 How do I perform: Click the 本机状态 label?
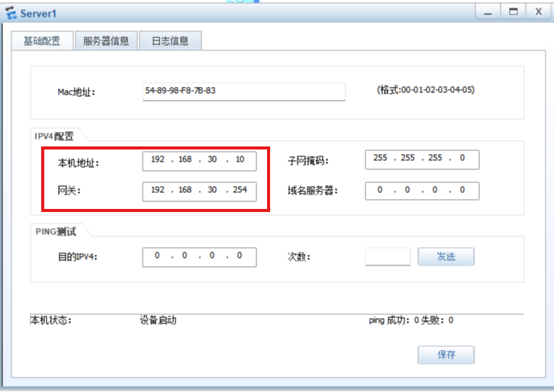tap(51, 320)
